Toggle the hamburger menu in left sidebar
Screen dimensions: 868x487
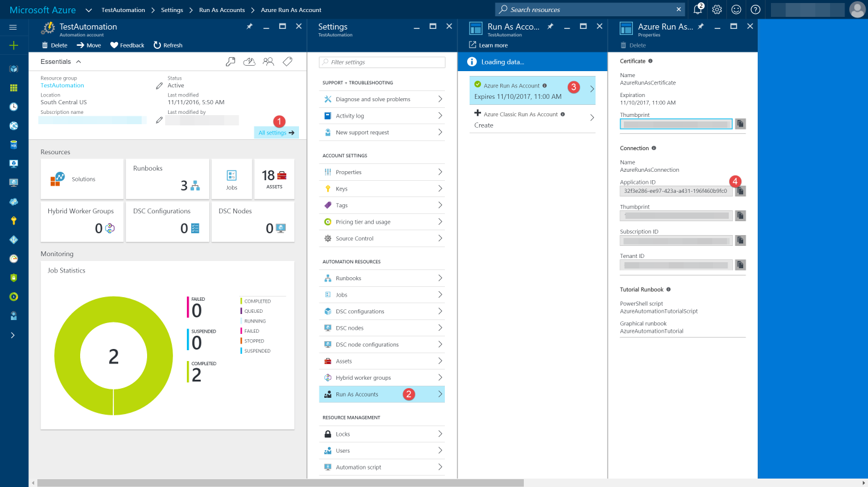13,27
